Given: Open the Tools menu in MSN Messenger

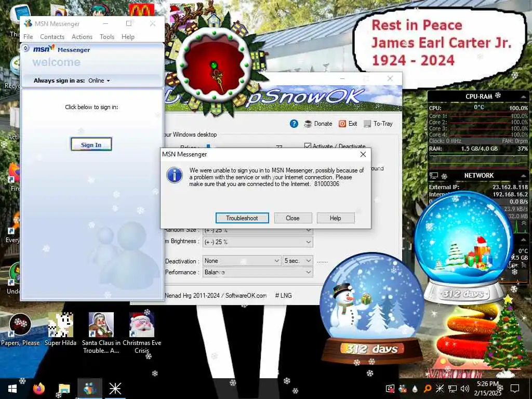Looking at the screenshot, I should point(107,37).
